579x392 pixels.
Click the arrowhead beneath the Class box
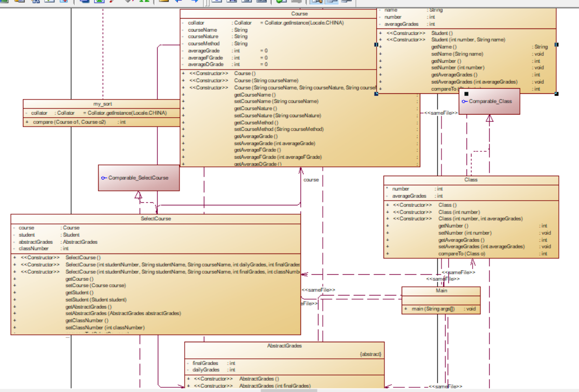473,262
